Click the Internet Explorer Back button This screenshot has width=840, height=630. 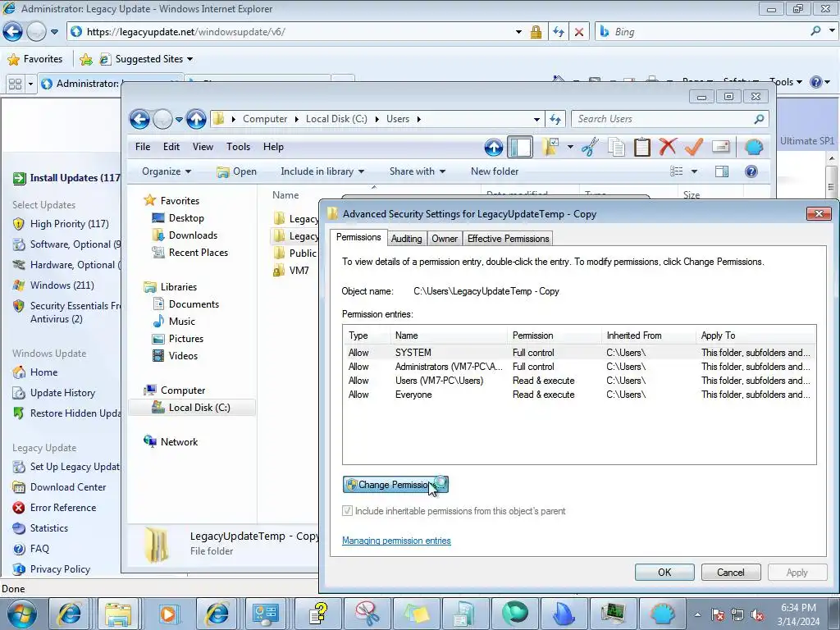tap(13, 32)
